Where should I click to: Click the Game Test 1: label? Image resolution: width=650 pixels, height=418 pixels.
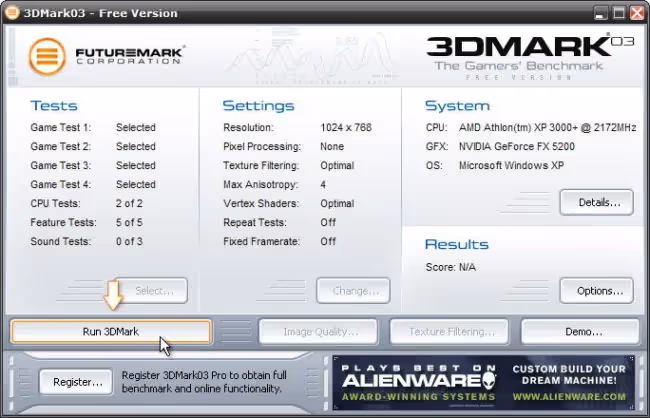(x=61, y=127)
